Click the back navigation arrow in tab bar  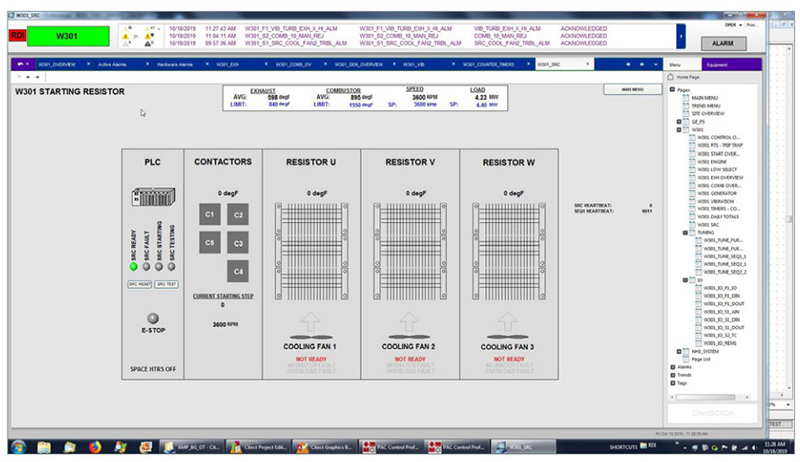tap(20, 64)
